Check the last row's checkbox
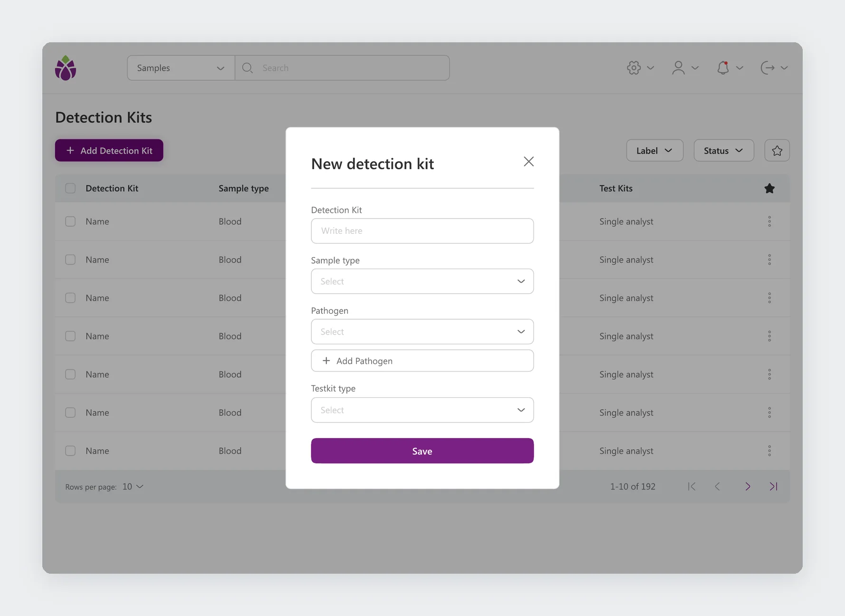 tap(70, 451)
